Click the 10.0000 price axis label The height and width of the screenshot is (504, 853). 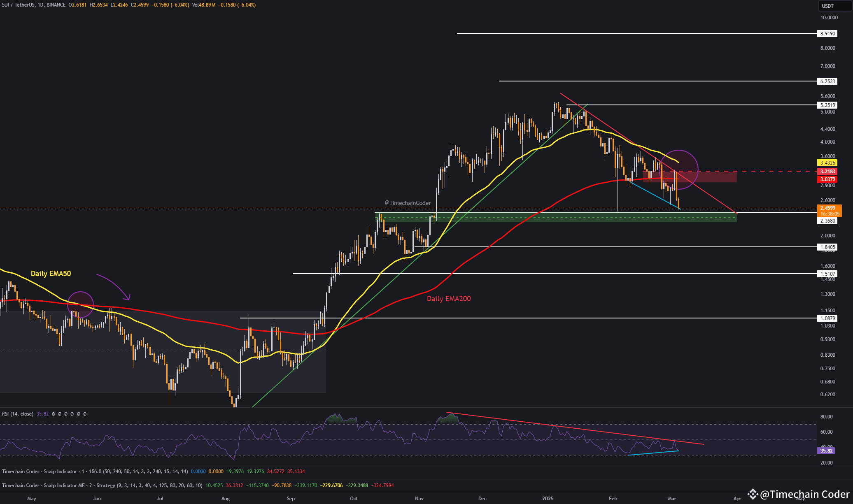click(829, 18)
